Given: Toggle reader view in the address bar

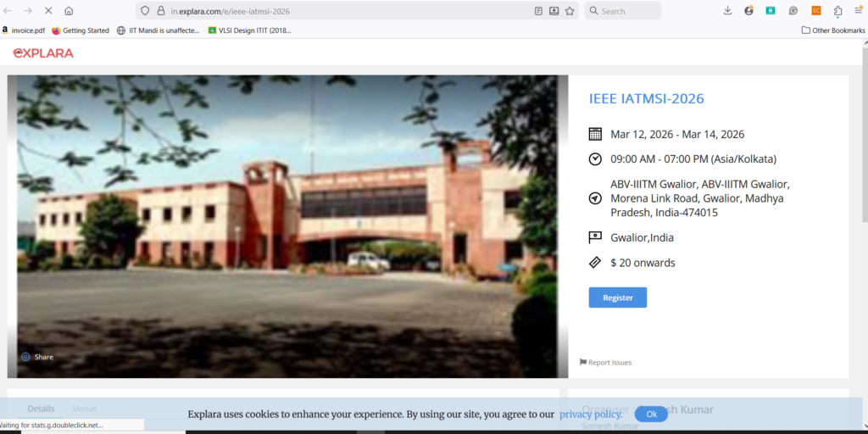Looking at the screenshot, I should pos(538,11).
